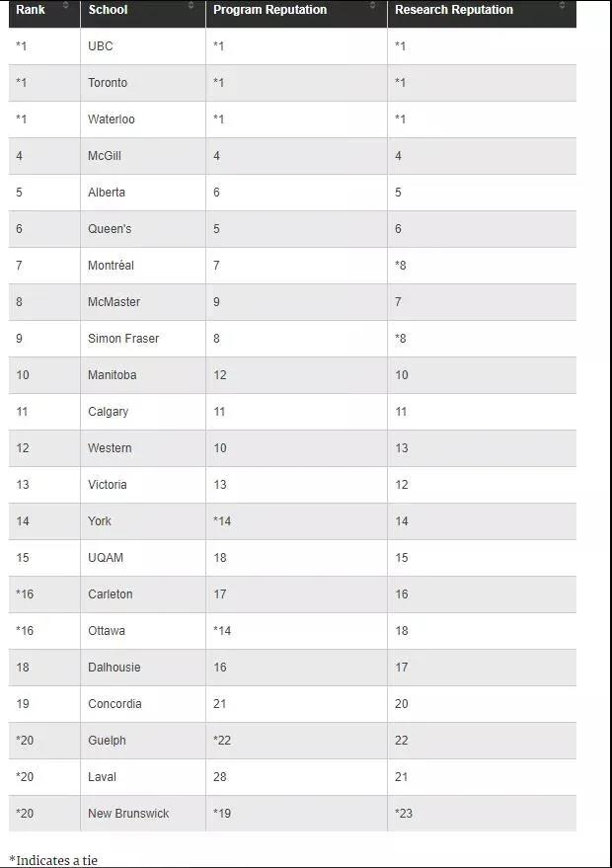The height and width of the screenshot is (868, 612).
Task: Click the Research Reputation header label
Action: click(453, 10)
